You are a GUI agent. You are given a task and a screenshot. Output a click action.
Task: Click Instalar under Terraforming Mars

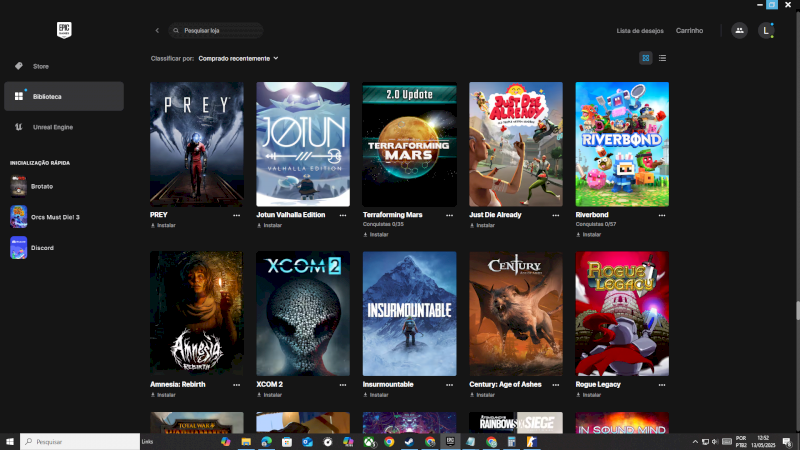coord(379,234)
